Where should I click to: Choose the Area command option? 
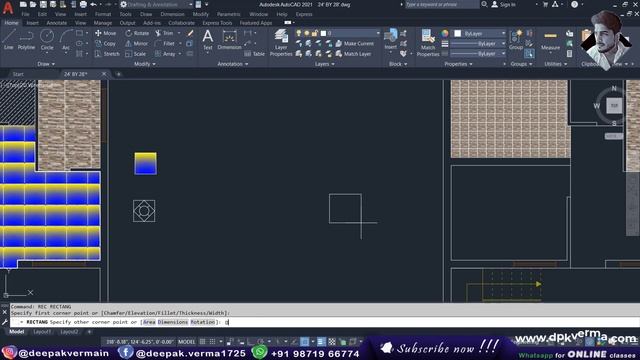click(149, 322)
